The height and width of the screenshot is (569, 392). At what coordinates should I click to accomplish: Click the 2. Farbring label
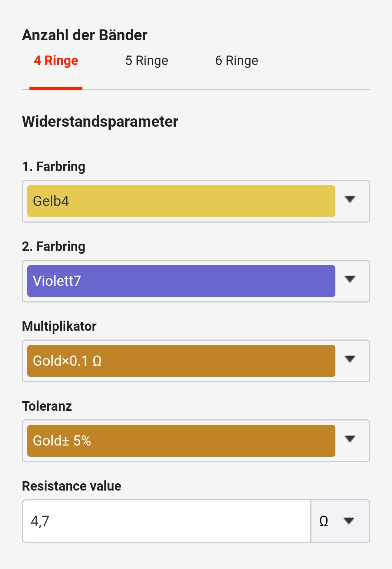click(54, 247)
